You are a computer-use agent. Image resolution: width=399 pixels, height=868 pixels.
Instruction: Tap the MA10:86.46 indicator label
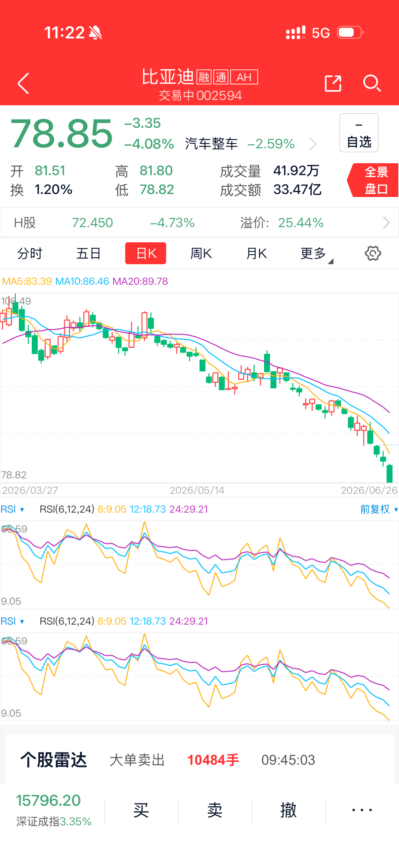(x=82, y=281)
